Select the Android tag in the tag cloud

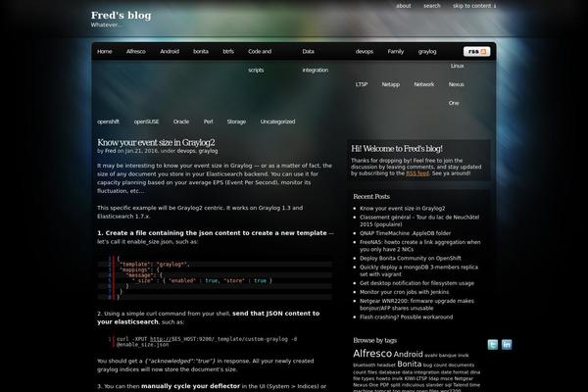(x=408, y=354)
